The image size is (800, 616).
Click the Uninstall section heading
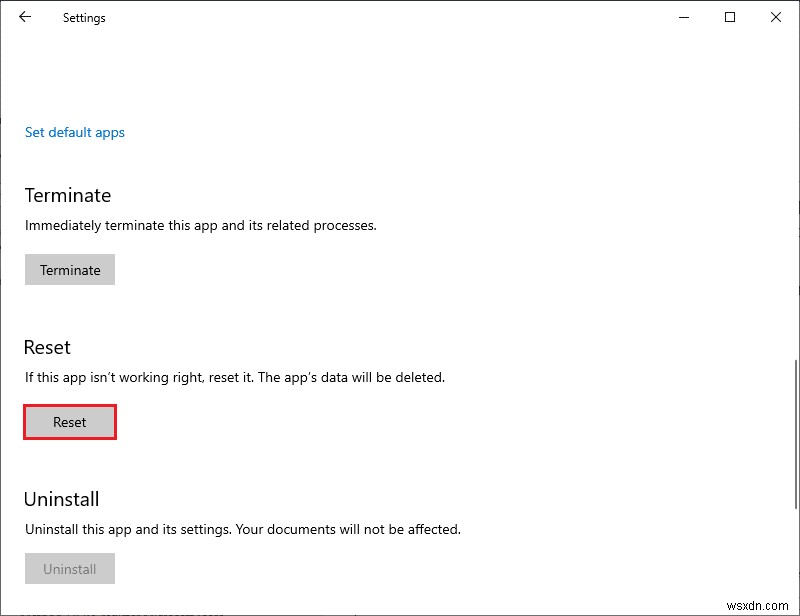pos(62,499)
